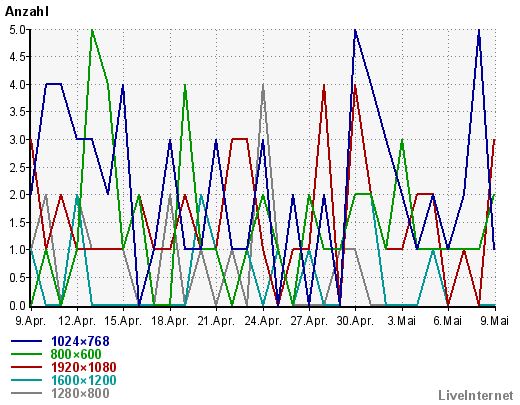Click the 15.Apr. date label
The width and height of the screenshot is (520, 405).
point(123,321)
